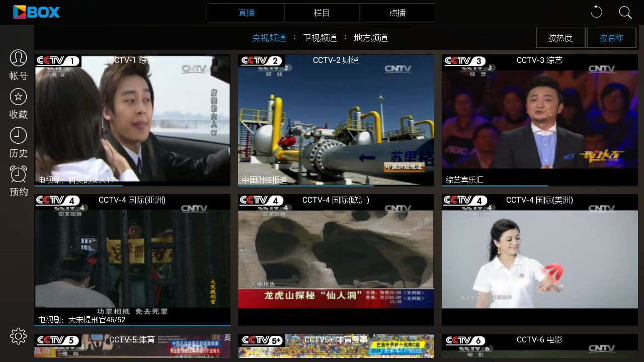Click the refresh icon in top bar
The height and width of the screenshot is (362, 644).
click(x=596, y=12)
